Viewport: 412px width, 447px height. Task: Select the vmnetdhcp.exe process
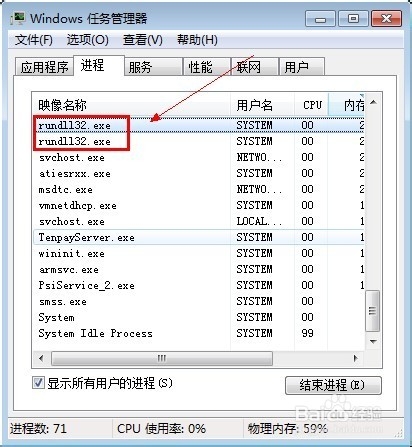(x=199, y=205)
